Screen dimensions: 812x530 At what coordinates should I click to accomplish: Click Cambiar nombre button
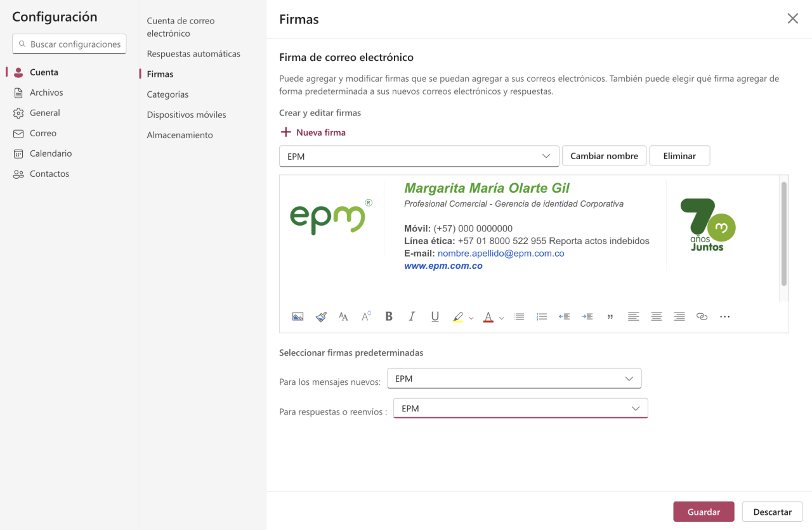(604, 156)
